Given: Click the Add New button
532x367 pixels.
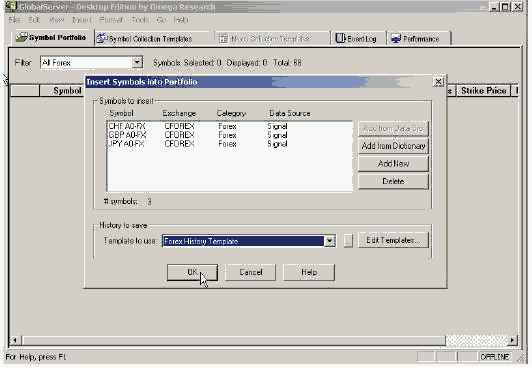Looking at the screenshot, I should [x=393, y=164].
